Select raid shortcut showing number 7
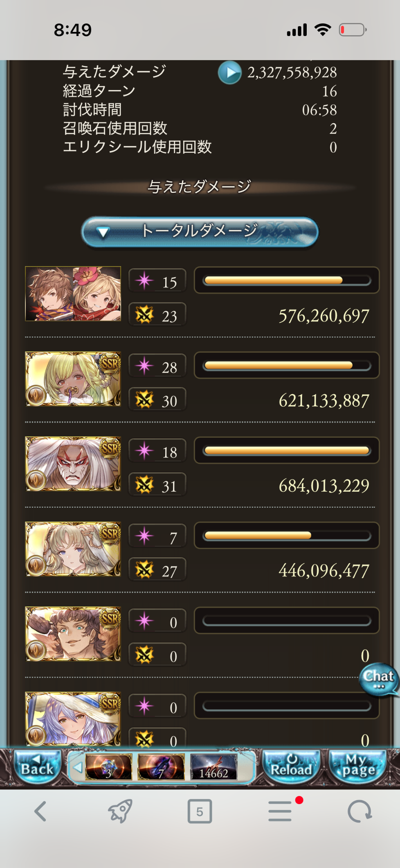Image resolution: width=400 pixels, height=868 pixels. [x=161, y=767]
